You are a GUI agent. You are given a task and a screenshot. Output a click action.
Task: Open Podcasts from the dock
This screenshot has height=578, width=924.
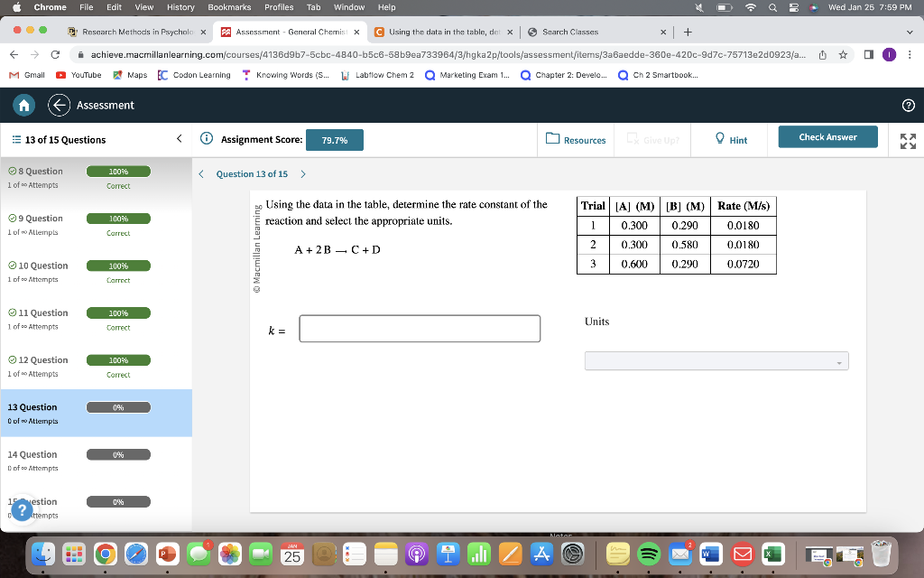(x=417, y=554)
